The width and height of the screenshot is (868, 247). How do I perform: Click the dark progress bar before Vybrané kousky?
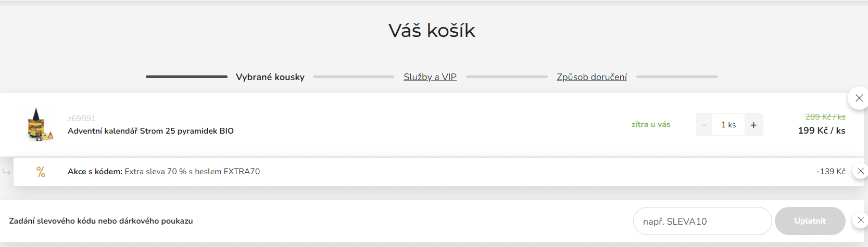[x=186, y=76]
